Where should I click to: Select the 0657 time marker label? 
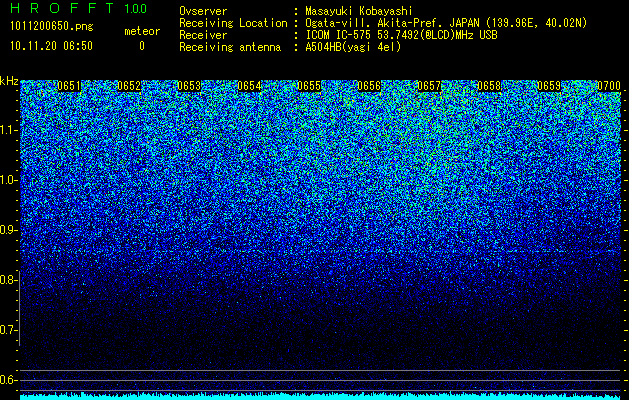click(429, 86)
